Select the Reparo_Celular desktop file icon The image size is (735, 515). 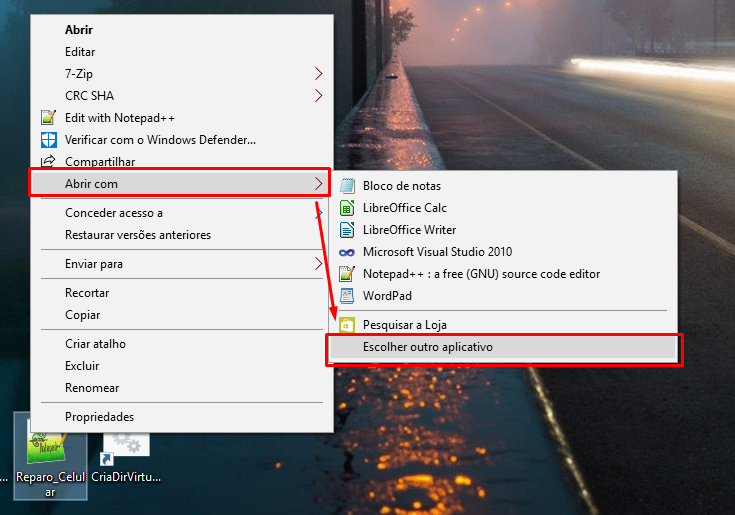click(50, 457)
